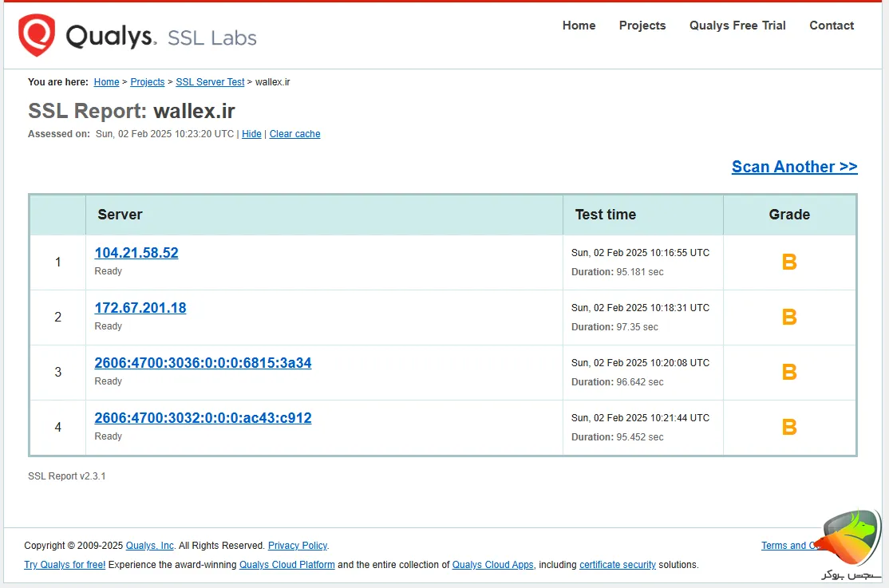
Task: Select the Qualys Free Trial navigation item
Action: [x=737, y=25]
